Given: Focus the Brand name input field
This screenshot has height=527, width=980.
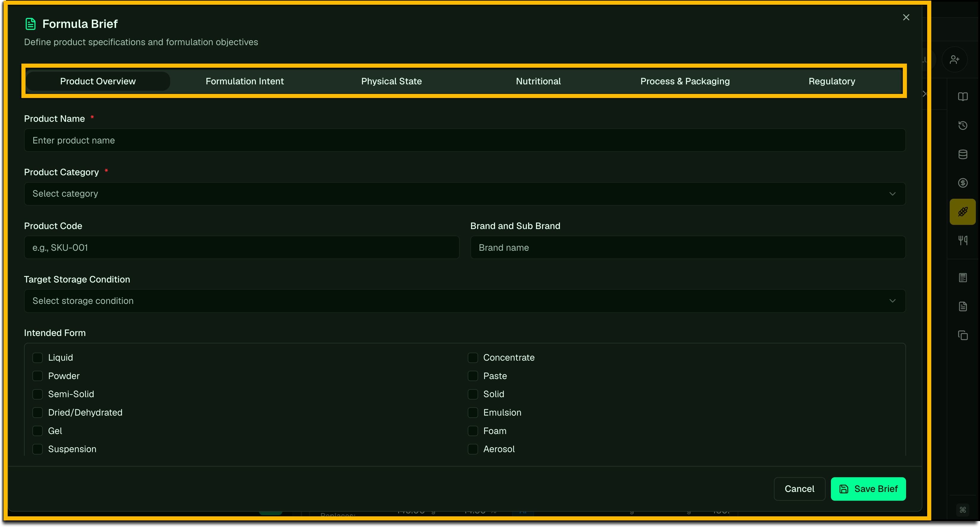Looking at the screenshot, I should point(688,247).
